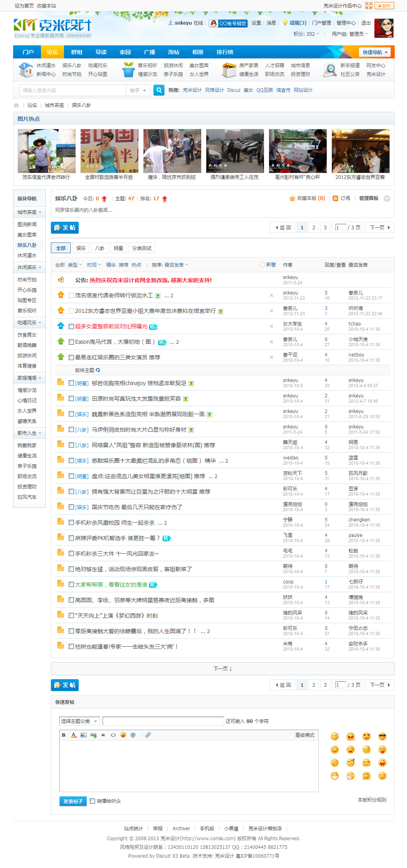Switch to the 群组 nav tab
The width and height of the screenshot is (407, 868).
pyautogui.click(x=77, y=52)
